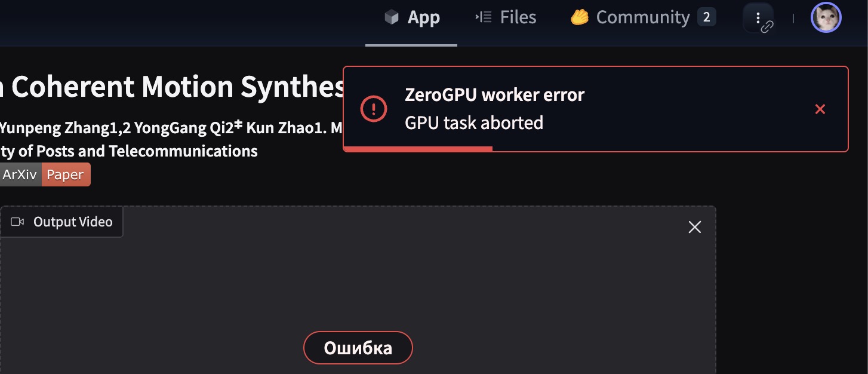The width and height of the screenshot is (868, 374).
Task: Dismiss the ZeroGPU worker error toast
Action: point(820,109)
